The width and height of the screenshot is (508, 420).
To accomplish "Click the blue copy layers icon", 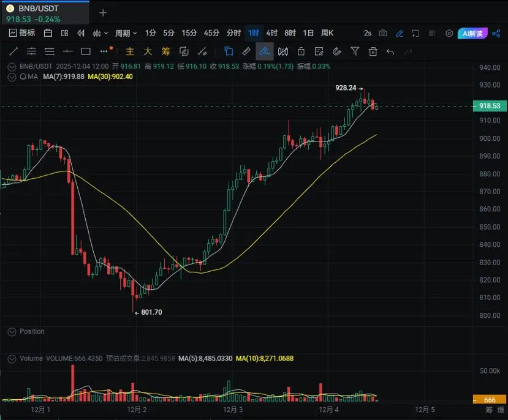I will [x=229, y=51].
